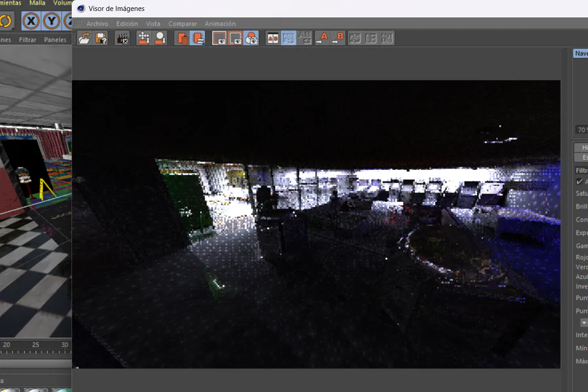Image resolution: width=588 pixels, height=392 pixels.
Task: Click second greyed compare layout icon
Action: pyautogui.click(x=371, y=39)
